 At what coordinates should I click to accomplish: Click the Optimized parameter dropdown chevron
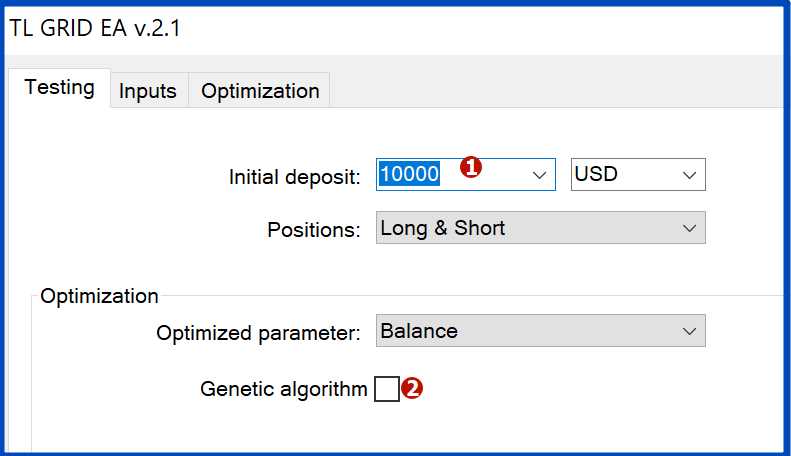689,331
